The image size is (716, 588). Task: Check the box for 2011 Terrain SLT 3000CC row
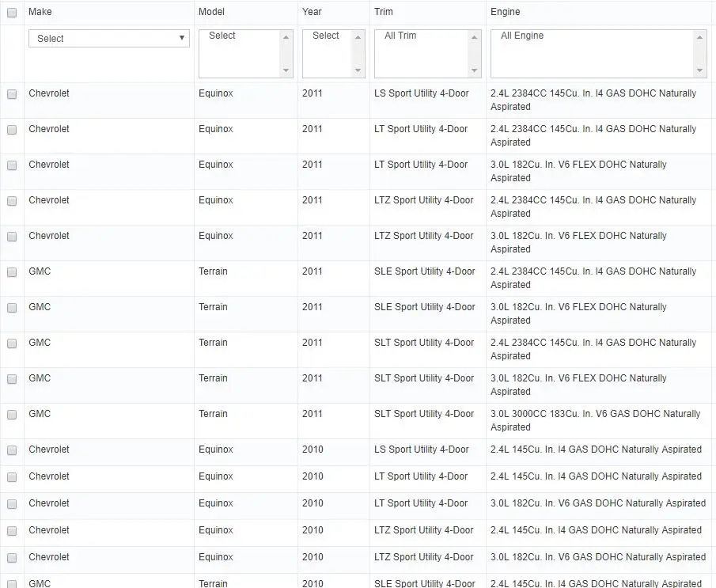(x=12, y=415)
